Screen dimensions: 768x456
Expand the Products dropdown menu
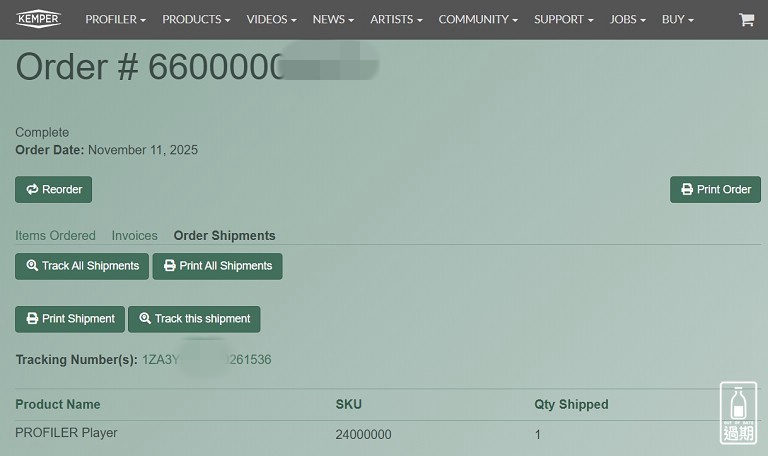(x=196, y=20)
